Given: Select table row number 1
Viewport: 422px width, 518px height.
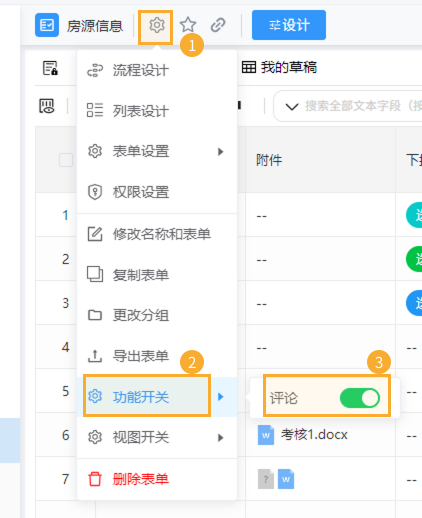Looking at the screenshot, I should [65, 215].
